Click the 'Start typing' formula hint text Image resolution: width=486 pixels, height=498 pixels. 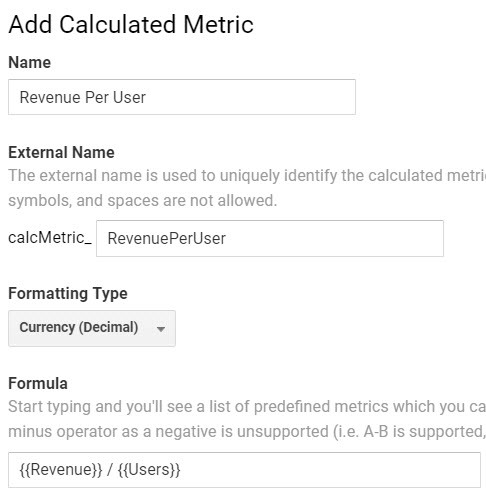pyautogui.click(x=247, y=407)
